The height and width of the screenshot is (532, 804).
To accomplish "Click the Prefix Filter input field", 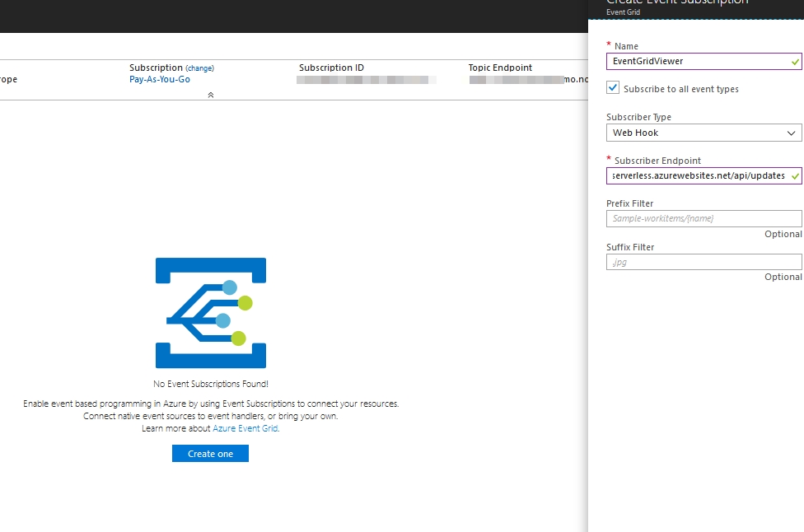I will tap(703, 218).
